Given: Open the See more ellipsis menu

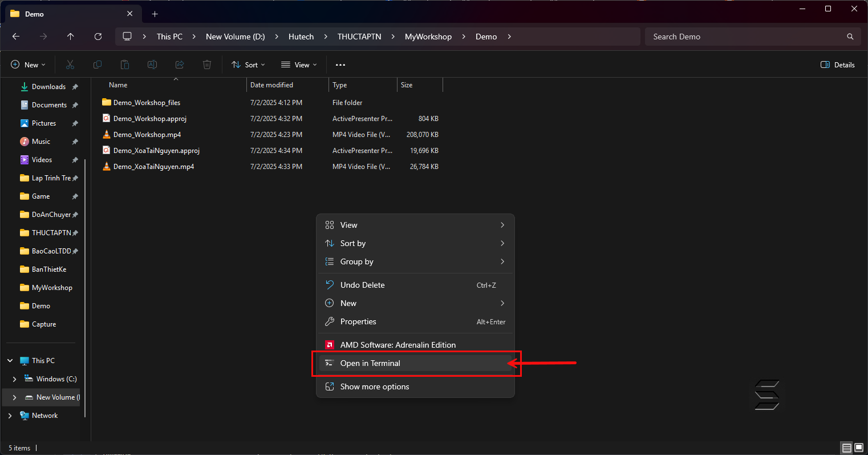Looking at the screenshot, I should (x=340, y=65).
